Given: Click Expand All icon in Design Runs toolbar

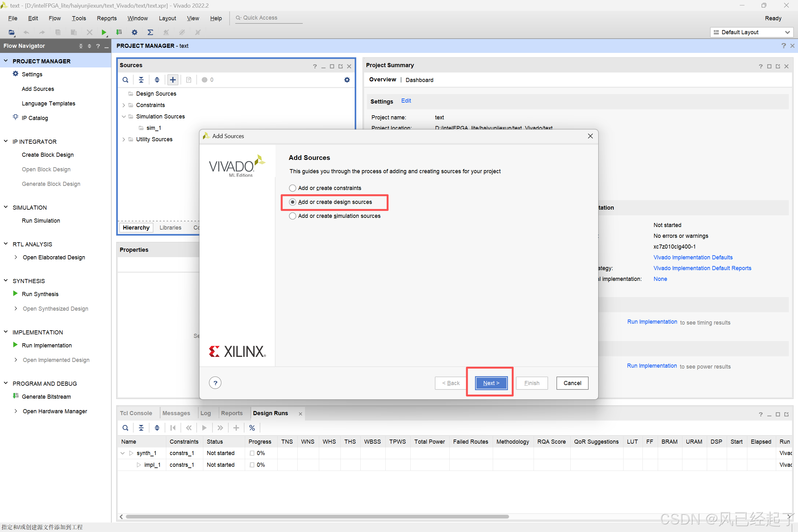Looking at the screenshot, I should (x=157, y=427).
